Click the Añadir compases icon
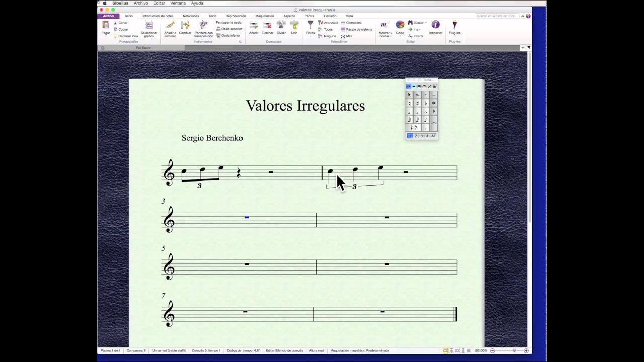Image resolution: width=644 pixels, height=362 pixels. [x=254, y=25]
